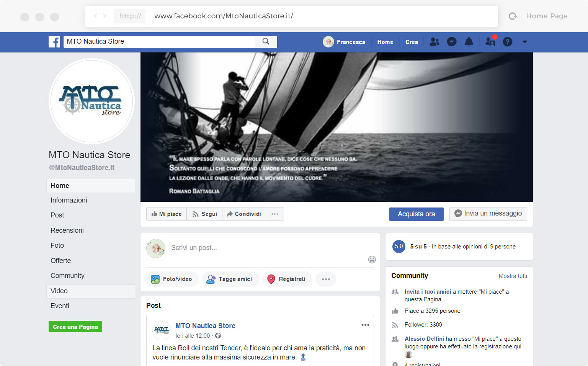
Task: Expand the account dropdown arrow in top bar
Action: click(x=525, y=42)
